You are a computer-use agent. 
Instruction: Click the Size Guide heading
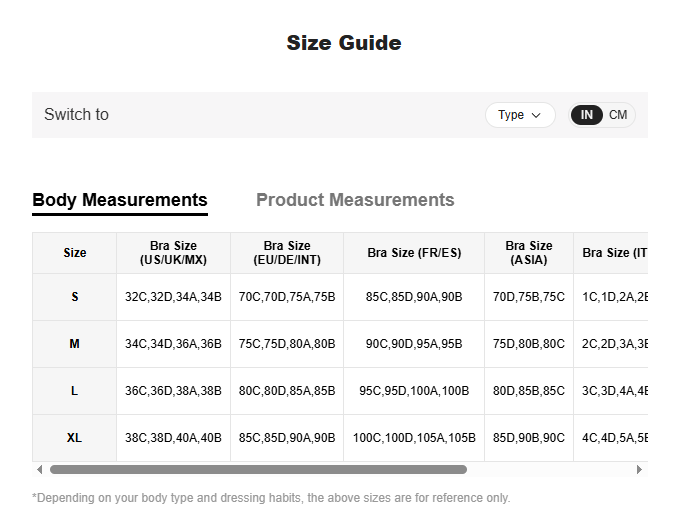coord(344,43)
